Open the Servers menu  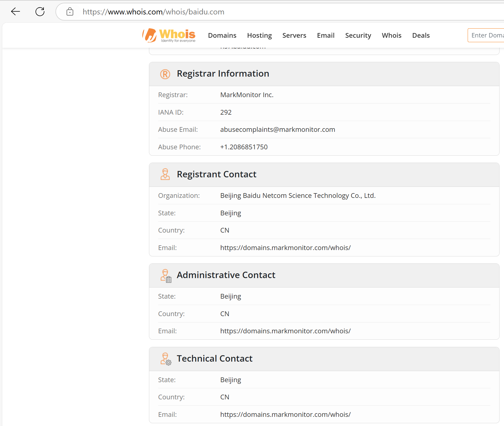(x=294, y=36)
